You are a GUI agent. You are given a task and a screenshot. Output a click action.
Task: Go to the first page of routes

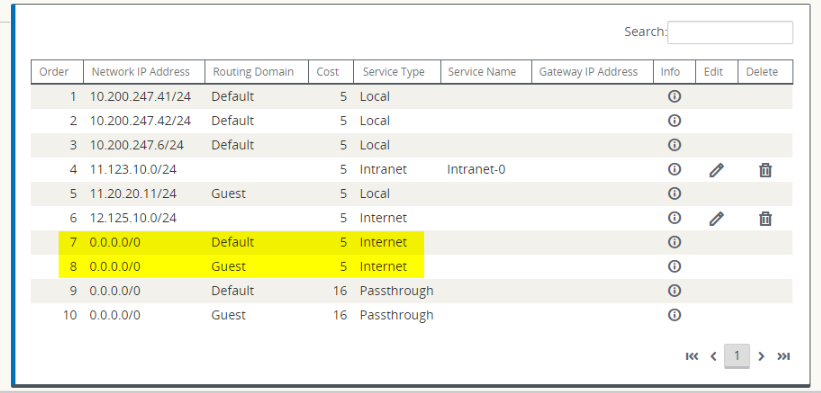tap(692, 356)
